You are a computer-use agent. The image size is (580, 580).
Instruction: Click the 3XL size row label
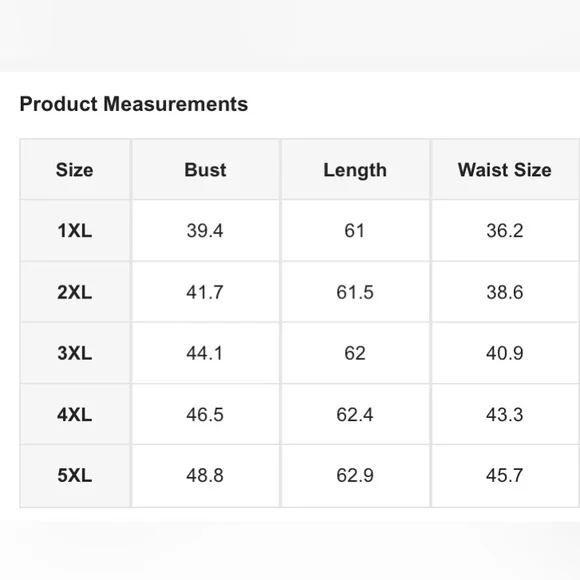75,353
